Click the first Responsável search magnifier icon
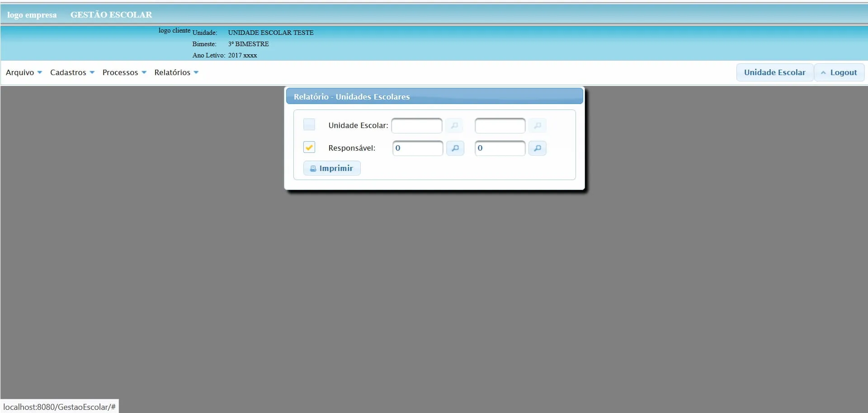The image size is (868, 413). tap(455, 148)
